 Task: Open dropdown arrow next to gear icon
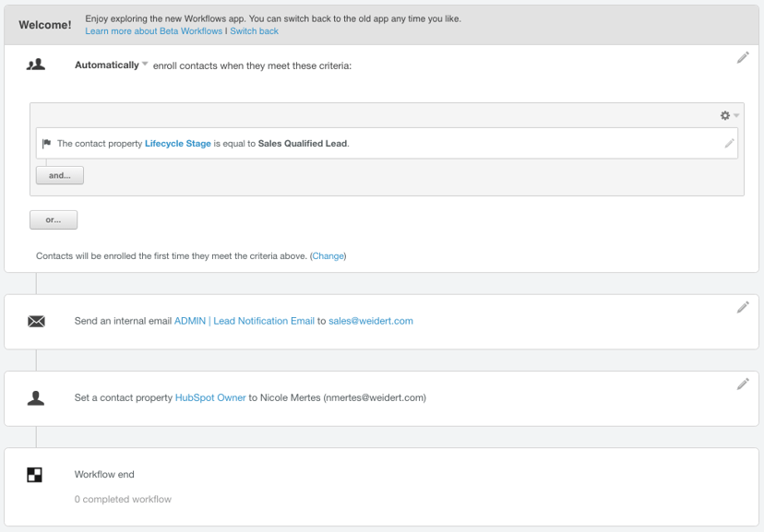pyautogui.click(x=736, y=115)
